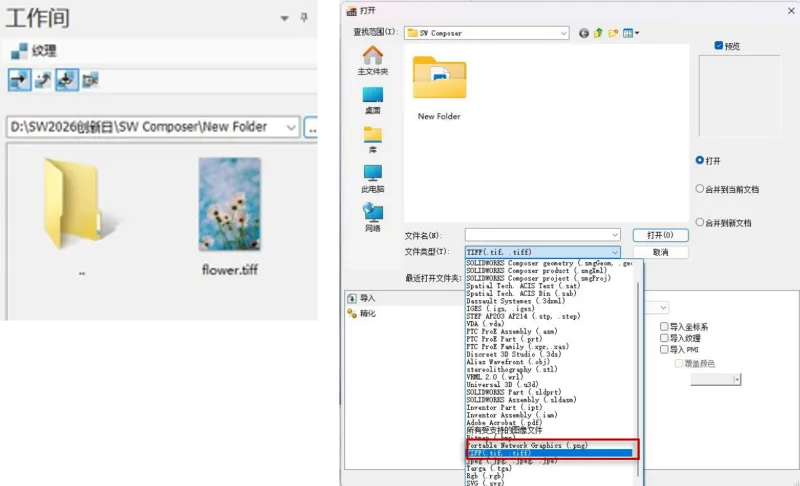Screen dimensions: 800x486
Task: Click the 打开(O) button
Action: [x=660, y=235]
